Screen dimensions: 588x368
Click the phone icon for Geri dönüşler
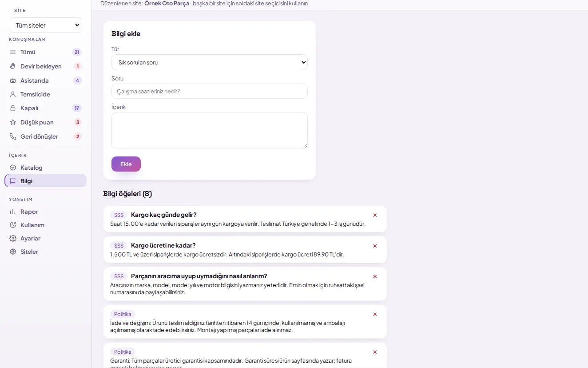coord(13,136)
